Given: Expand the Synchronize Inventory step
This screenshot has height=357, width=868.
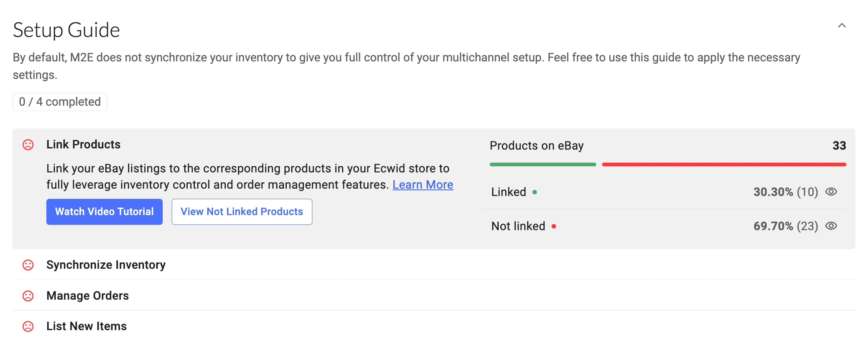Looking at the screenshot, I should coord(106,265).
